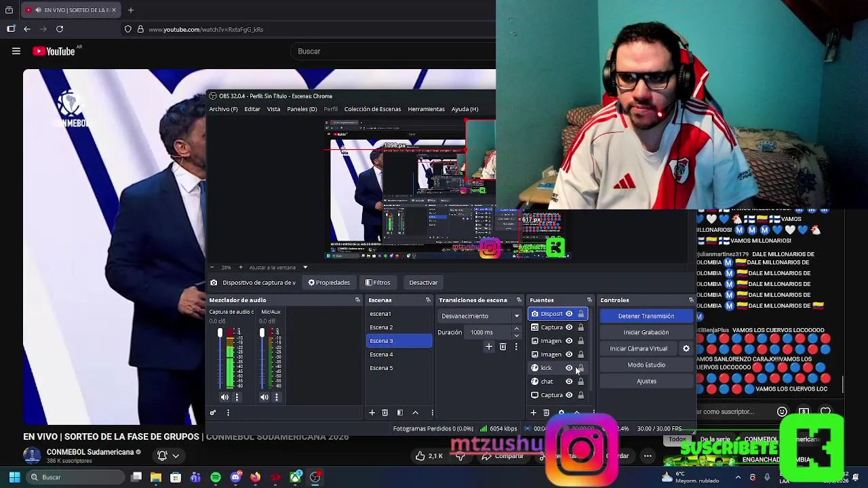Screen dimensions: 868x488
Task: Open Mic/Aux channel options dots
Action: (277, 397)
